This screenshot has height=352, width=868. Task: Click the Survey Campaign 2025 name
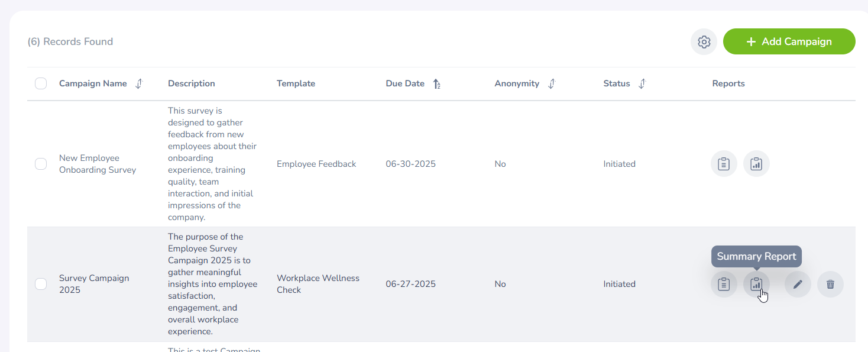pos(94,284)
